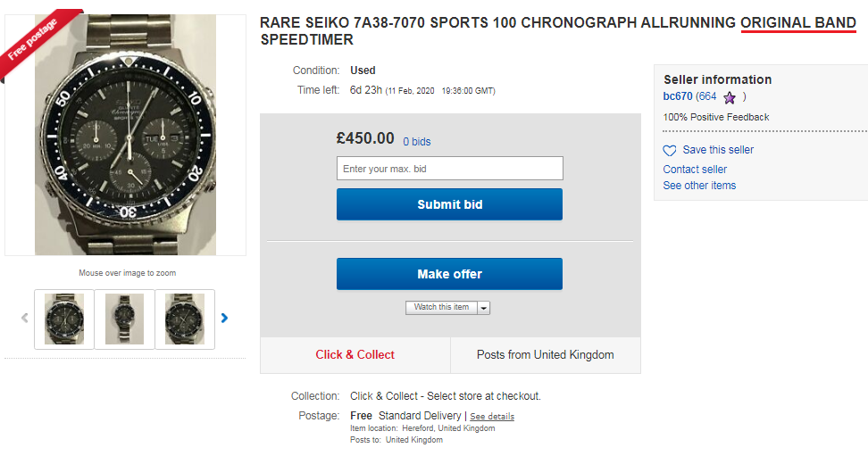Show previous thumbnails with left arrow
The image size is (868, 456).
tap(24, 318)
